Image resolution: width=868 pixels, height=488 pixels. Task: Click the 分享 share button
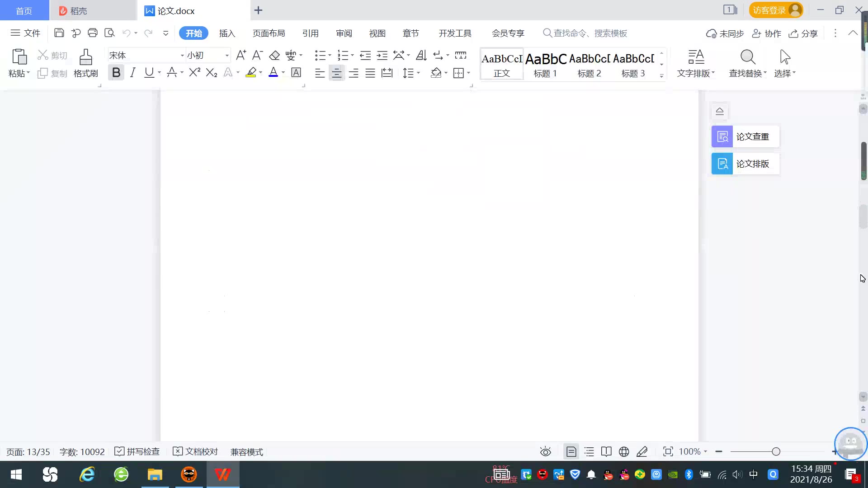click(x=803, y=33)
